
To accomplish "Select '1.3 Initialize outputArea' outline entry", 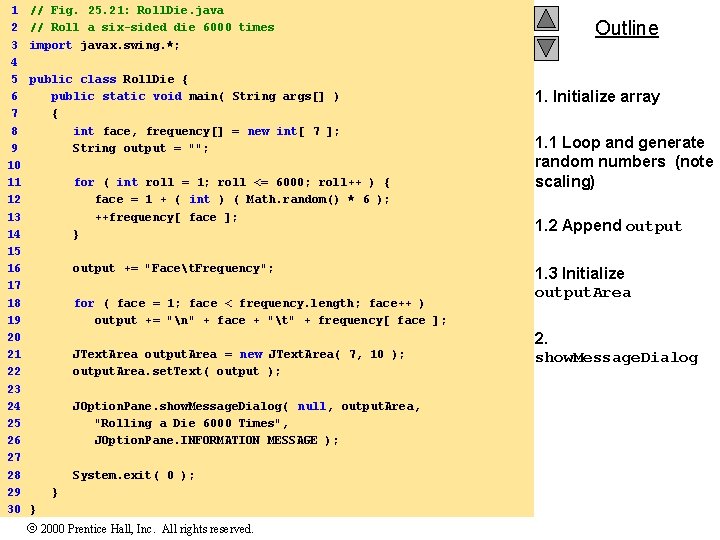I will tap(583, 283).
